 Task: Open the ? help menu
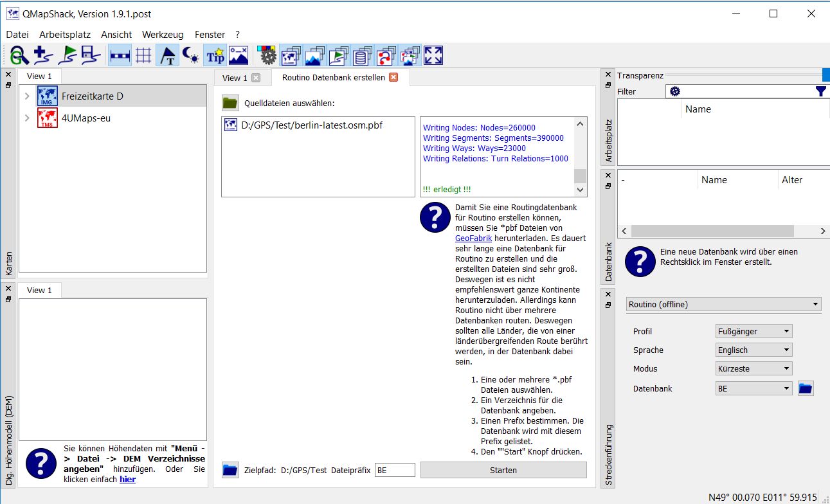point(237,35)
